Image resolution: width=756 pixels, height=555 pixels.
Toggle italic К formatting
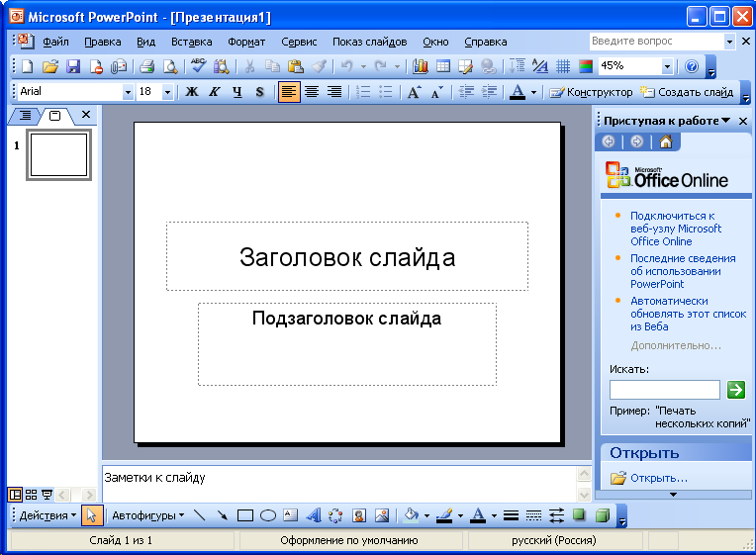pos(214,92)
